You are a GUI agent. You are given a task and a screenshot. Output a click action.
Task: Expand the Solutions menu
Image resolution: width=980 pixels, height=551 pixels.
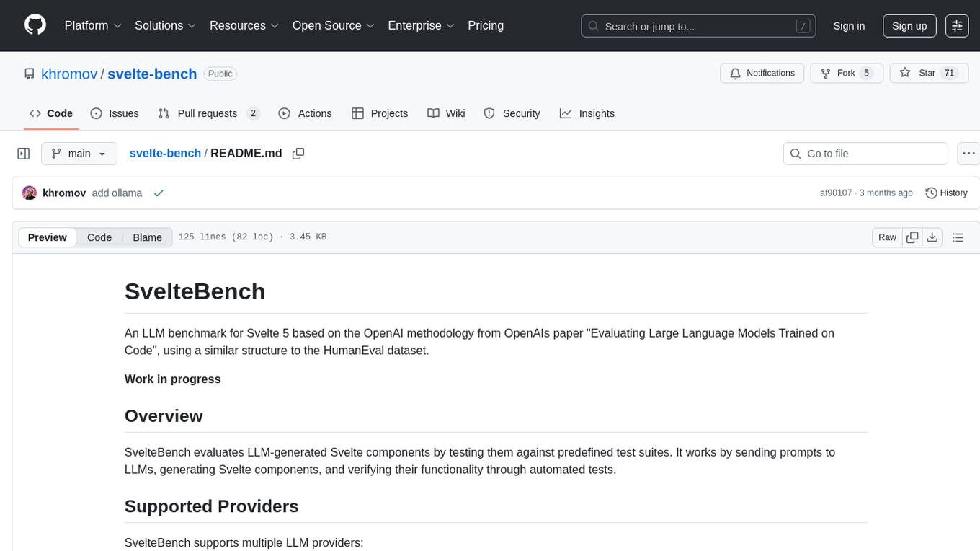[x=165, y=25]
